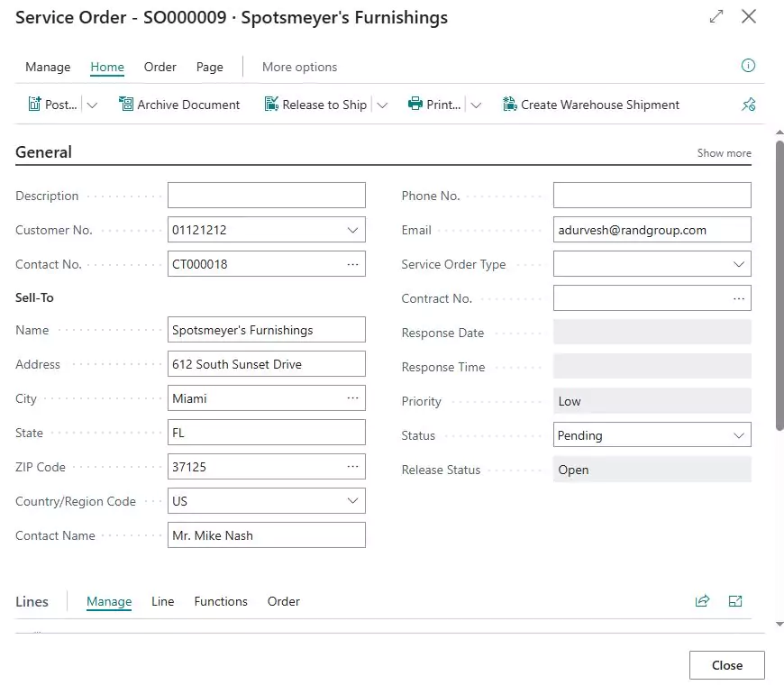Click Archive Document in the toolbar
The width and height of the screenshot is (784, 685).
click(179, 105)
